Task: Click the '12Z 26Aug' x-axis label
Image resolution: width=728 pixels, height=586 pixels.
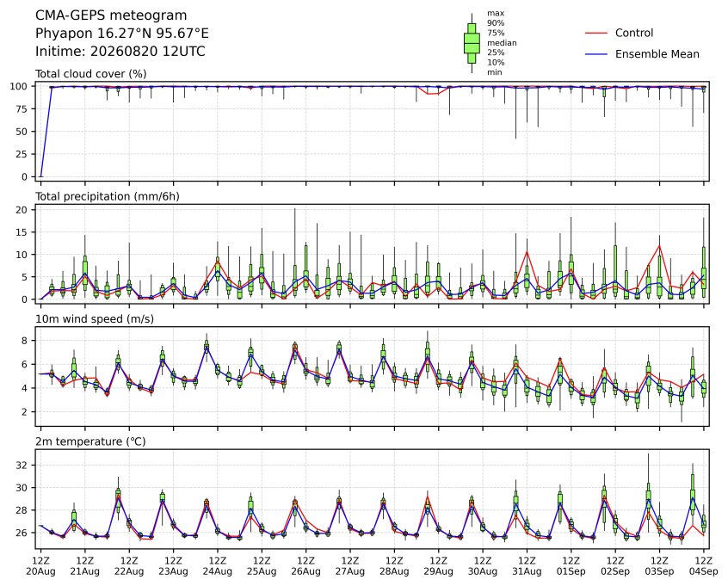Action: 306,566
